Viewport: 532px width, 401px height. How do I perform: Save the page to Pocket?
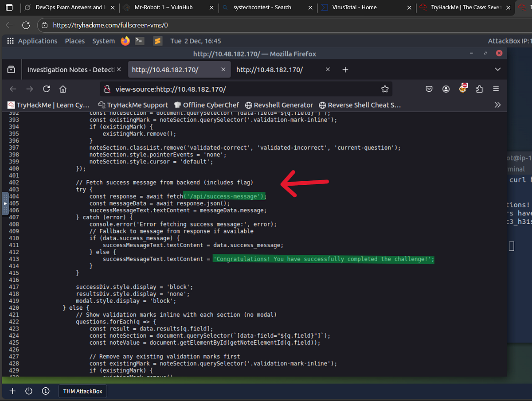point(429,89)
